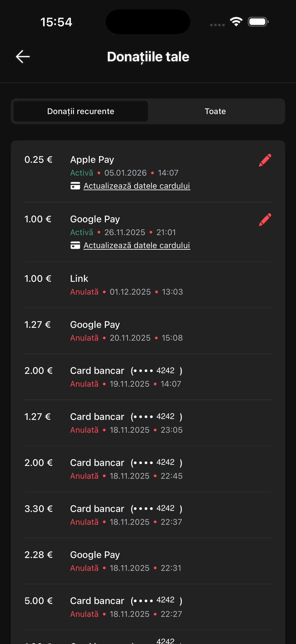Image resolution: width=296 pixels, height=644 pixels.
Task: Tap card icon under active Google Pay donation
Action: 75,245
